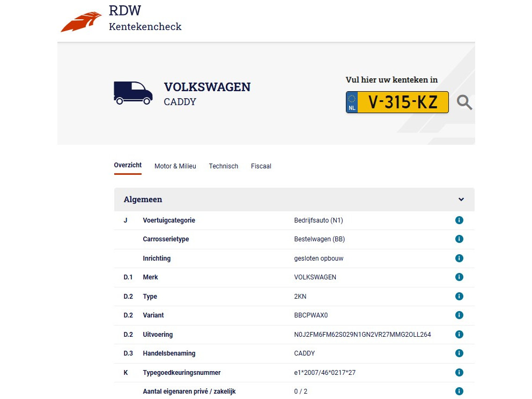Click the value 'e1*2007/46*0217*27'
Viewport: 532px width, 399px height.
(x=324, y=373)
